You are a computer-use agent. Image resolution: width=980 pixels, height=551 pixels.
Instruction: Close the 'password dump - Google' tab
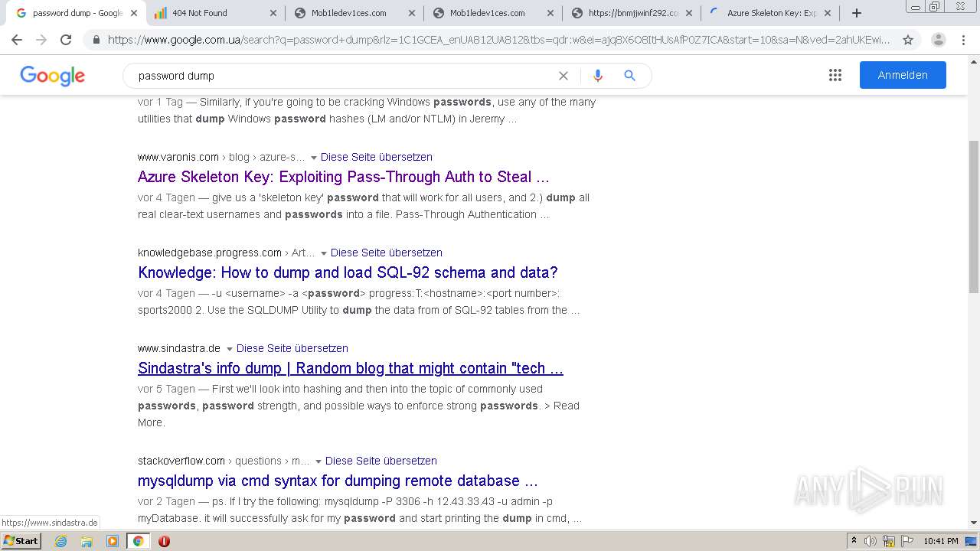point(134,13)
